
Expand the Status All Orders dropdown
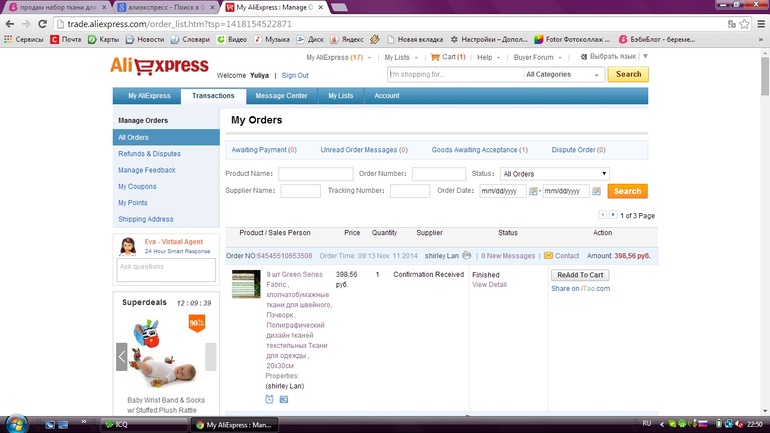coord(553,174)
